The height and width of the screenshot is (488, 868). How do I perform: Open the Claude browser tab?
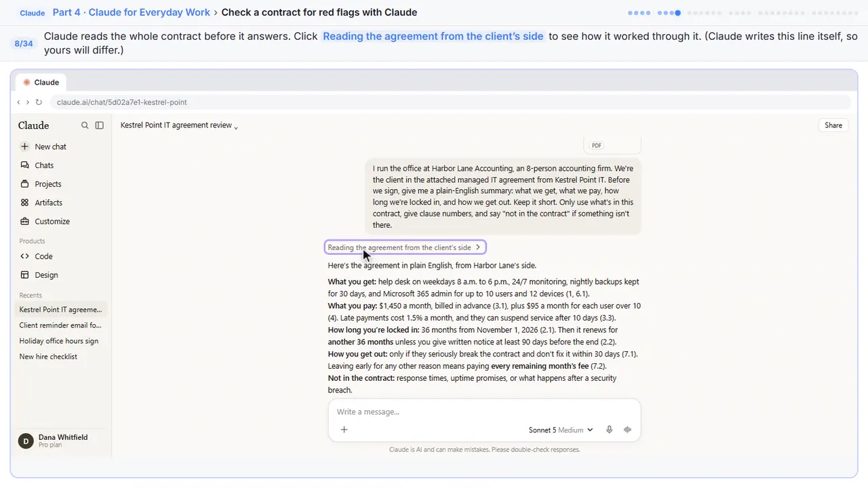coord(41,83)
